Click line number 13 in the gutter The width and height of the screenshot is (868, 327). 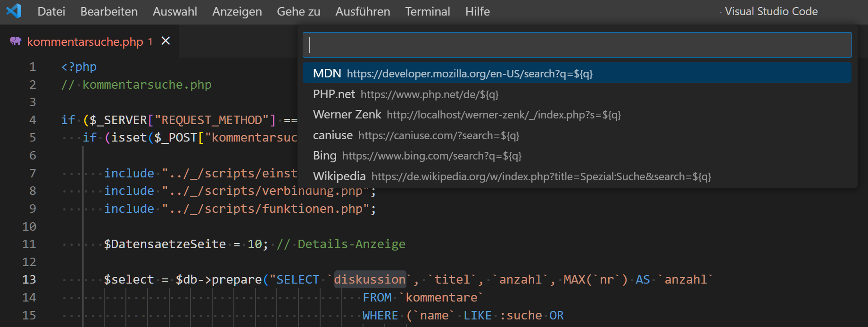tap(29, 279)
